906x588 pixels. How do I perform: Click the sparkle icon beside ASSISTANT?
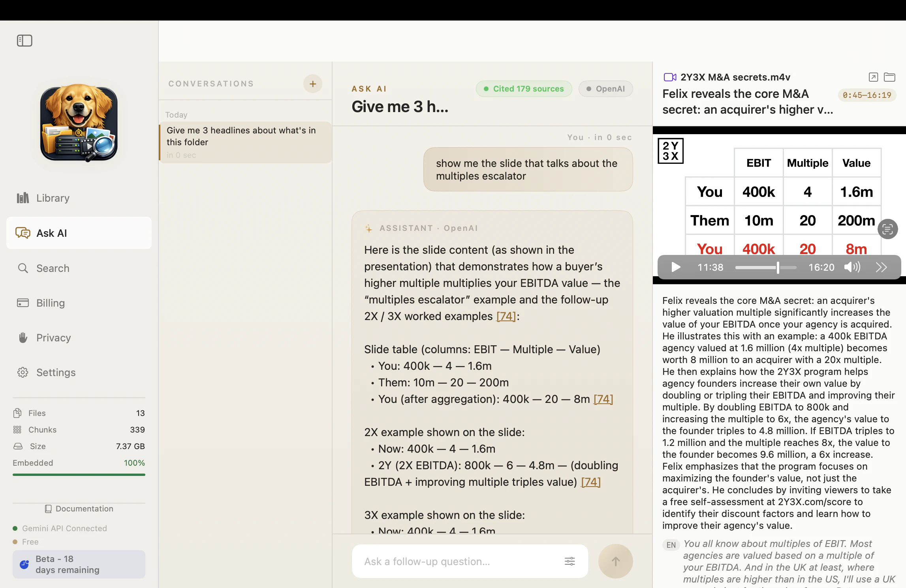[x=368, y=228]
